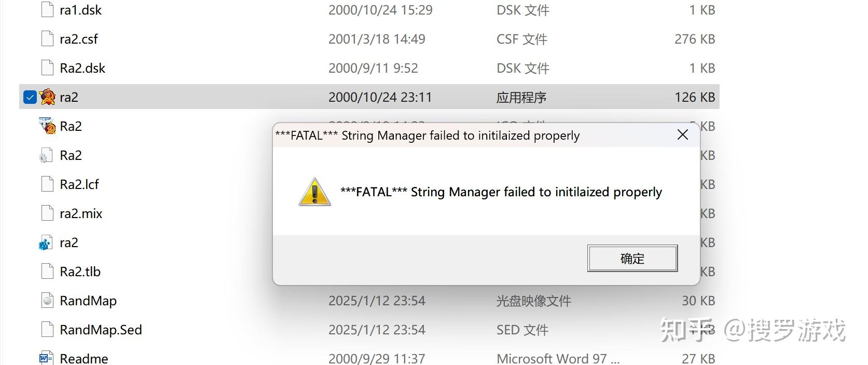Click the ra1.dsk file icon
Screen dimensions: 868x365
click(x=46, y=9)
